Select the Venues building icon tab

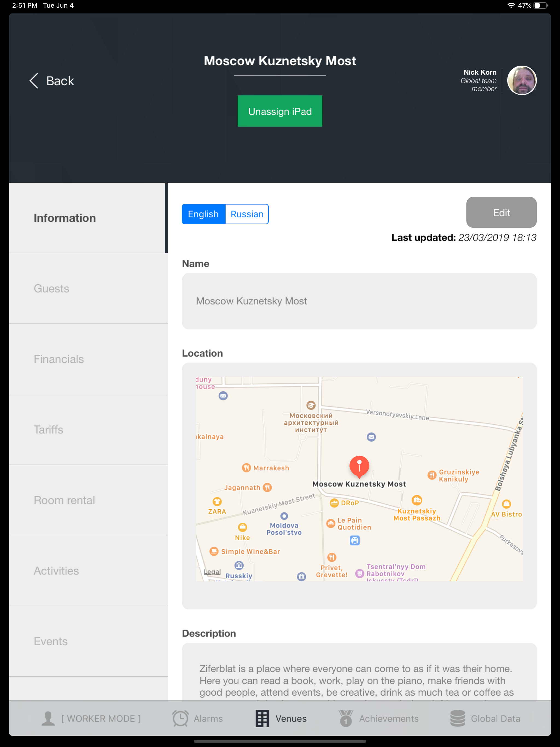click(x=262, y=719)
